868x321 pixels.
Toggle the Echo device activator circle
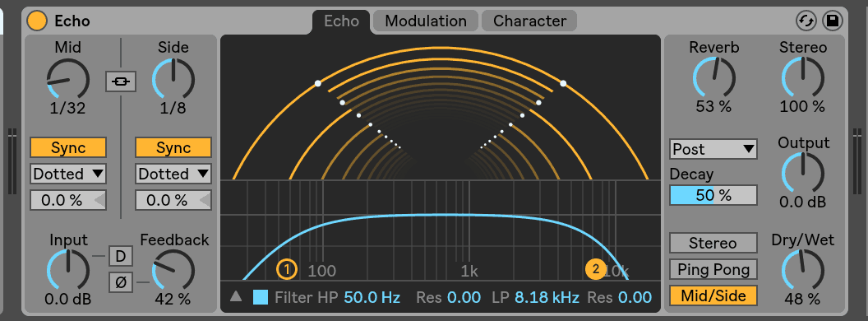click(x=38, y=21)
